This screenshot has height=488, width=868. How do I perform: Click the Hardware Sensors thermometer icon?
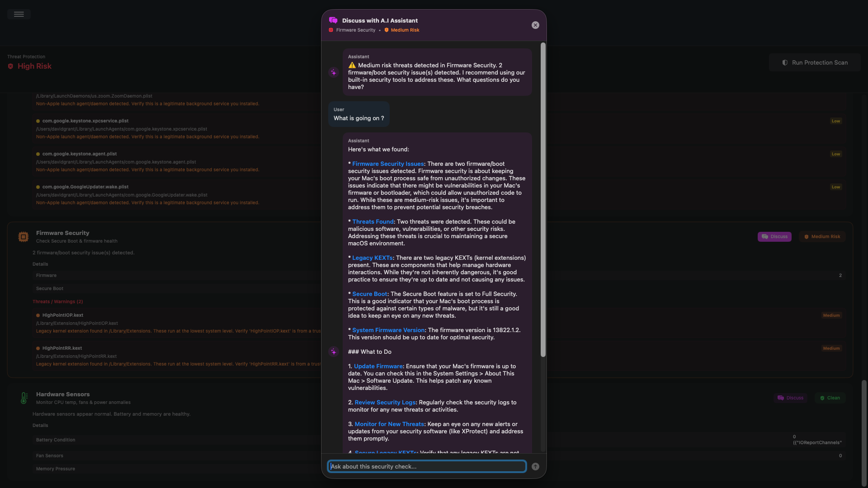click(24, 398)
